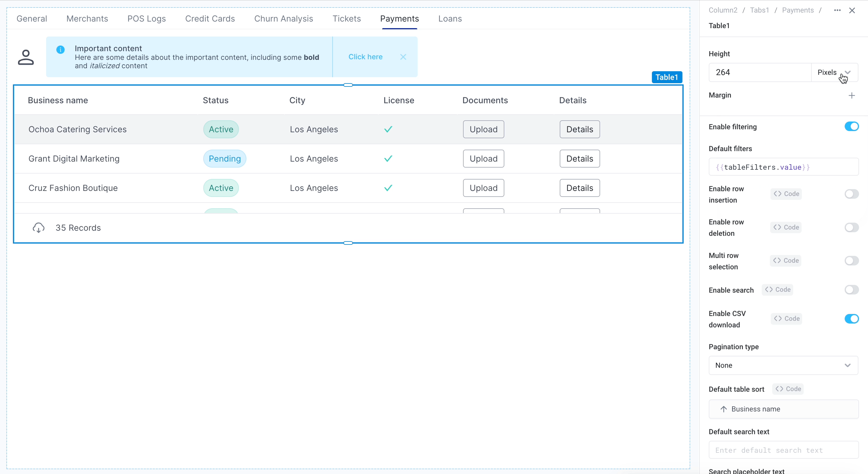Click the user profile avatar icon
The height and width of the screenshot is (474, 868).
tap(26, 57)
